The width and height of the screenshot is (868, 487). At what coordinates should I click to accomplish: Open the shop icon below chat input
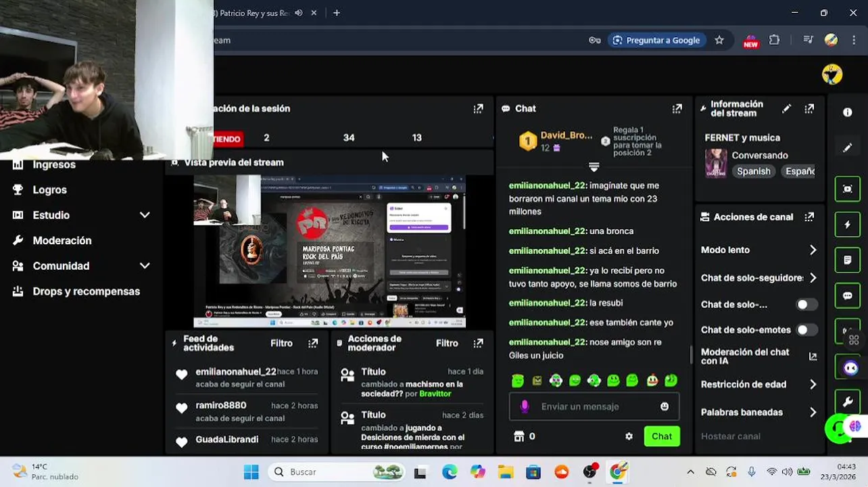(519, 436)
